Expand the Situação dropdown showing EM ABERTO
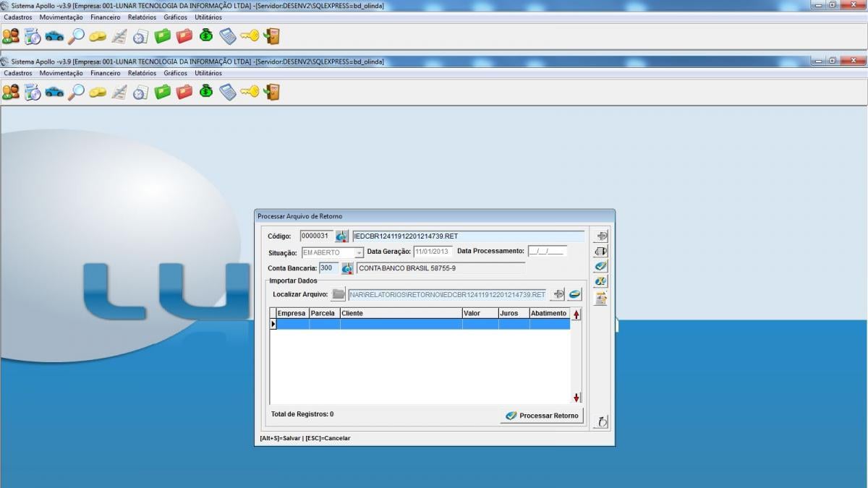The height and width of the screenshot is (488, 868). (x=359, y=253)
